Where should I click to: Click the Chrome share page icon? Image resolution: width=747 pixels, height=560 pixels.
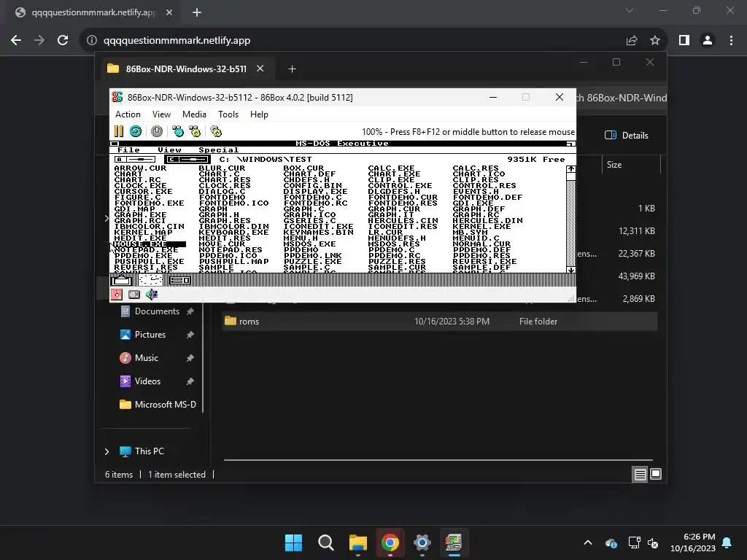click(632, 41)
